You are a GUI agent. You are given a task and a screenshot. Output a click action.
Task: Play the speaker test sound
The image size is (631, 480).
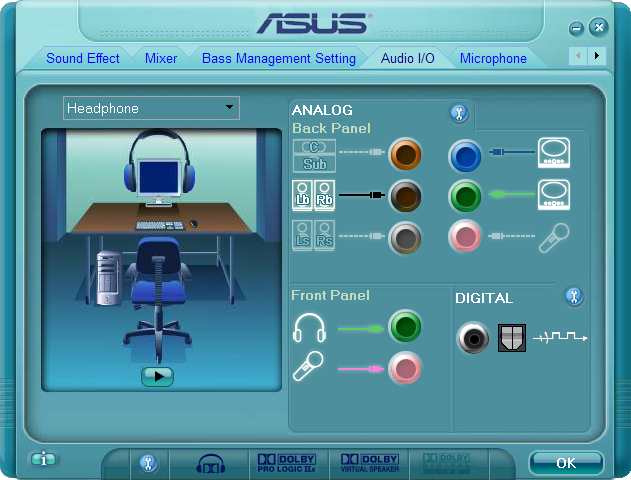point(157,377)
